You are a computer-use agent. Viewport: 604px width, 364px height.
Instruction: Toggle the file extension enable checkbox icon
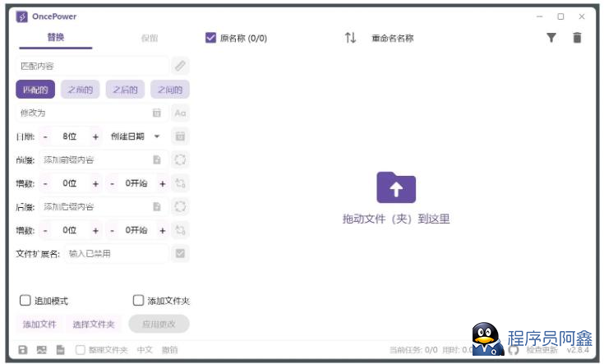pyautogui.click(x=180, y=253)
